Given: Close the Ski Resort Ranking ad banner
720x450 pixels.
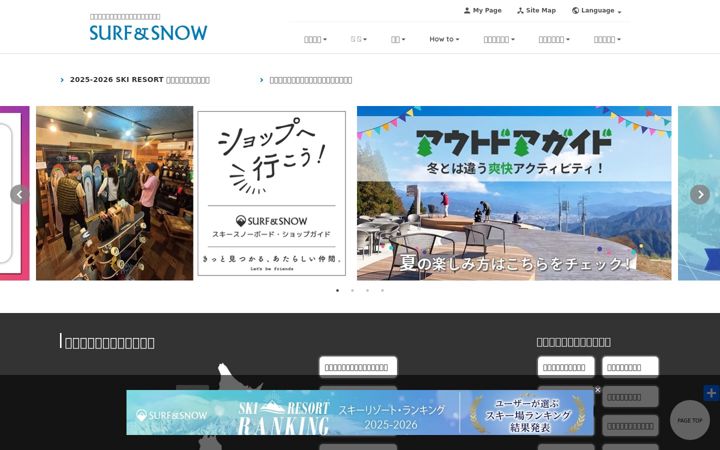Looking at the screenshot, I should tap(597, 390).
